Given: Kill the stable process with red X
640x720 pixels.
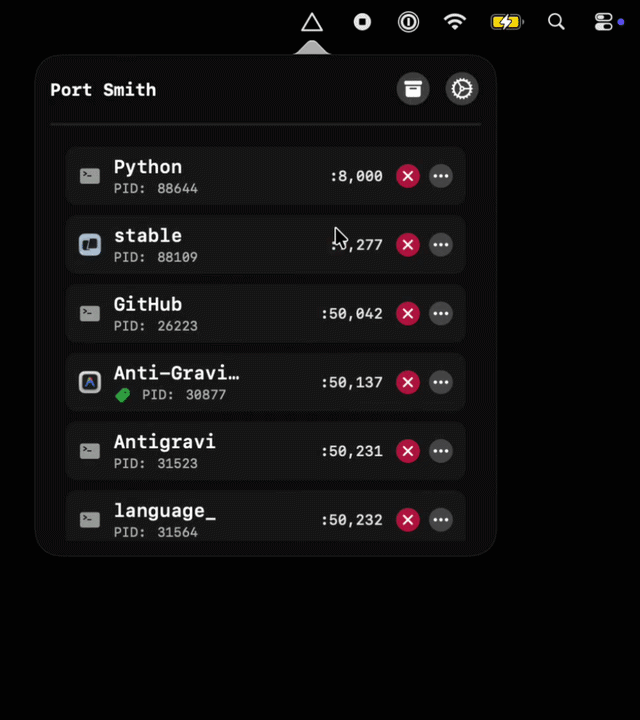Looking at the screenshot, I should [x=407, y=245].
